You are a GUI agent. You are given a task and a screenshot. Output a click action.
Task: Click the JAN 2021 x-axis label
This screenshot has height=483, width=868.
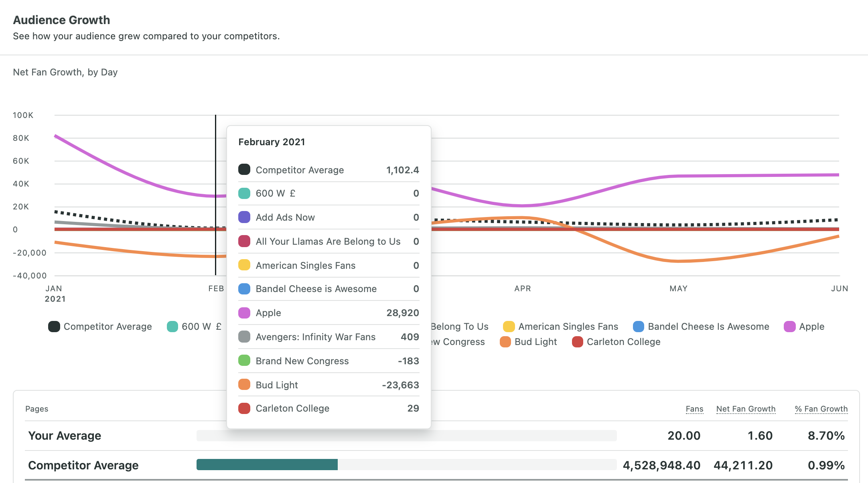click(55, 294)
